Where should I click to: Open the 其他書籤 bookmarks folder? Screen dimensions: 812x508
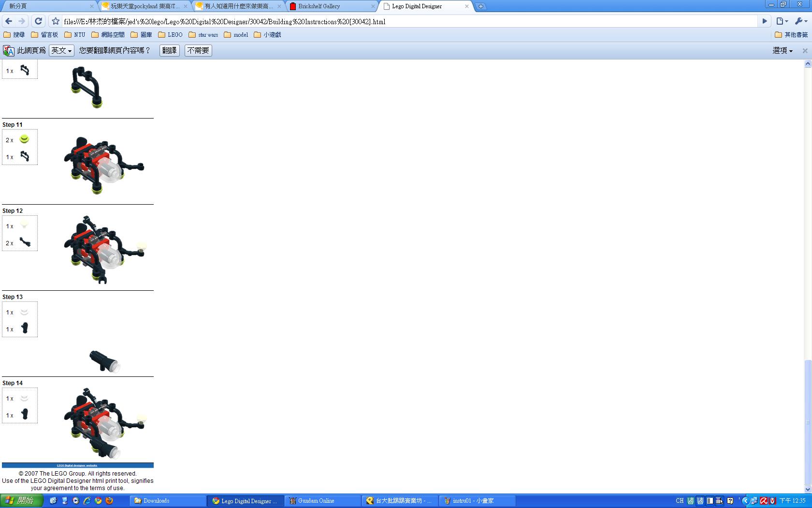pyautogui.click(x=791, y=35)
